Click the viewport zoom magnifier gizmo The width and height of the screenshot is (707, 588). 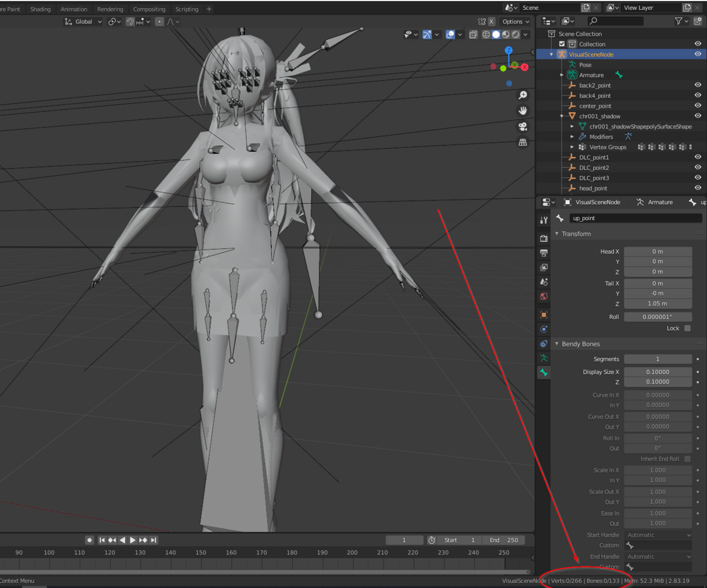[x=523, y=95]
